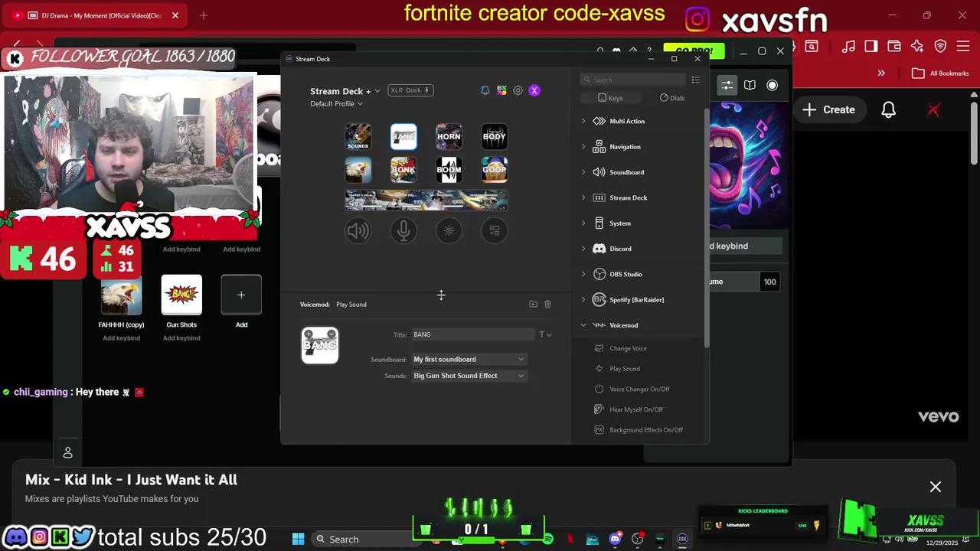The height and width of the screenshot is (551, 980).
Task: Select Voice Changer On/Off action
Action: 639,389
